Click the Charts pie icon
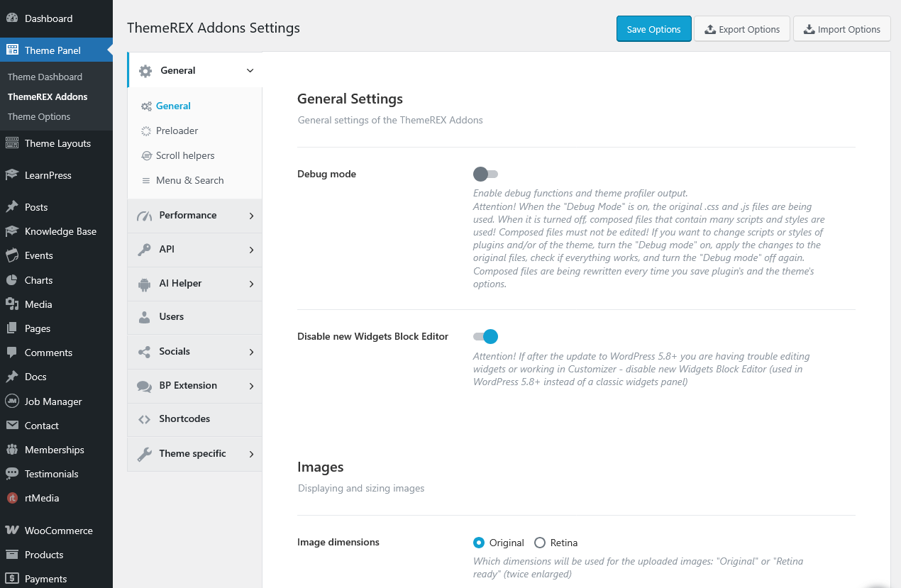The image size is (901, 588). tap(12, 280)
